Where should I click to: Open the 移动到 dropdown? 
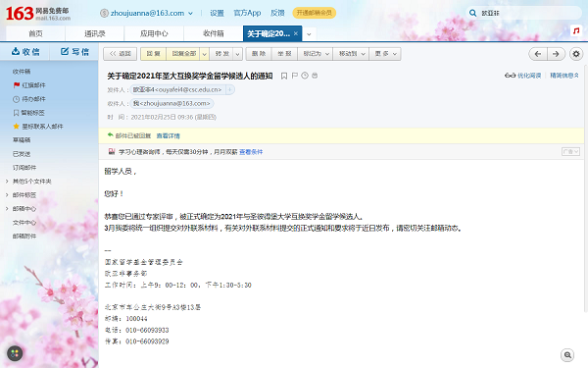pyautogui.click(x=352, y=54)
